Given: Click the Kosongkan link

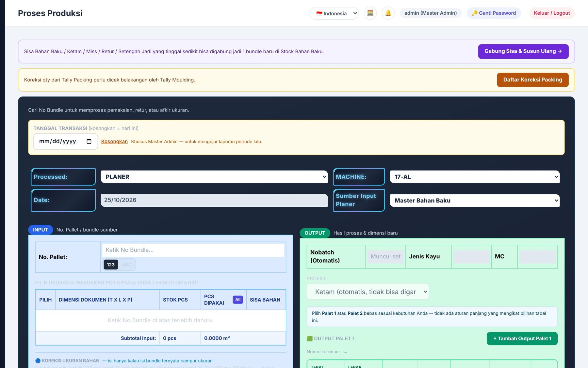Looking at the screenshot, I should [x=114, y=142].
